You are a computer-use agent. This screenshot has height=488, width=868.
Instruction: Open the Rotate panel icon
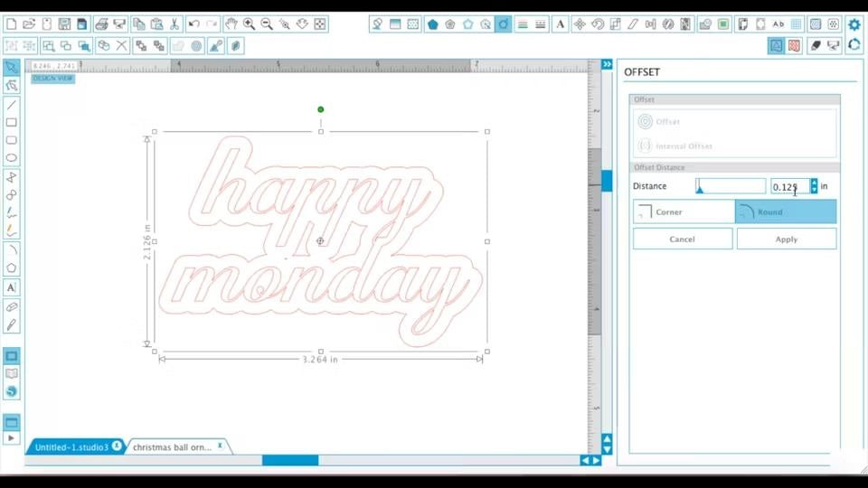(598, 23)
